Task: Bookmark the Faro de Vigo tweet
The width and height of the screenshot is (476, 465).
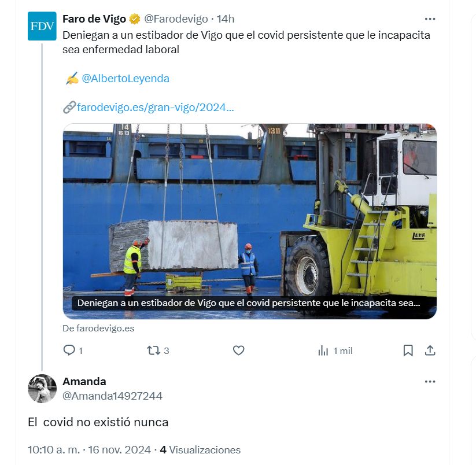Action: 408,350
